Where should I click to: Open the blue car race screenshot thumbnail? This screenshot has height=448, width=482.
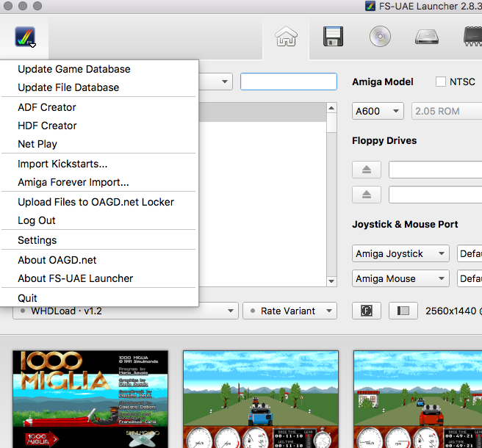[x=261, y=399]
